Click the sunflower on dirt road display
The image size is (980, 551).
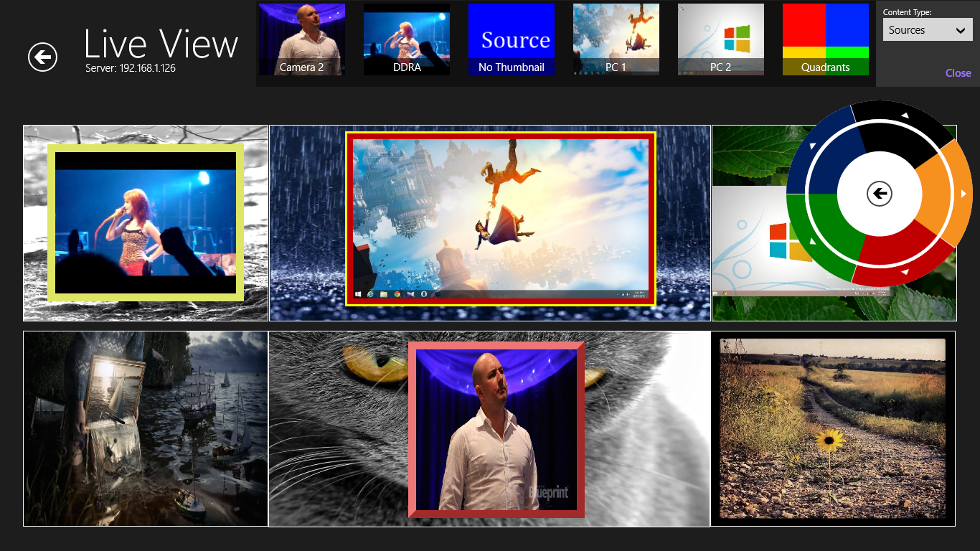[x=833, y=428]
